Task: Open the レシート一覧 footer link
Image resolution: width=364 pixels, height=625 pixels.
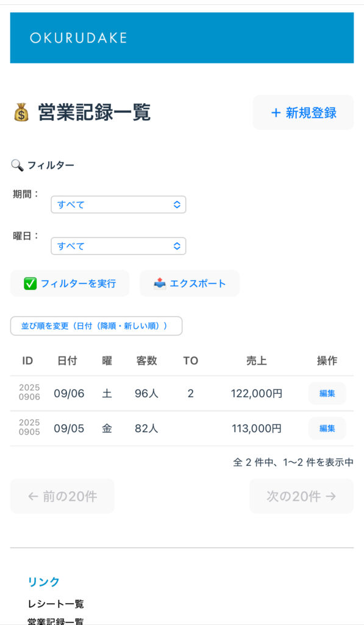Action: coord(55,604)
